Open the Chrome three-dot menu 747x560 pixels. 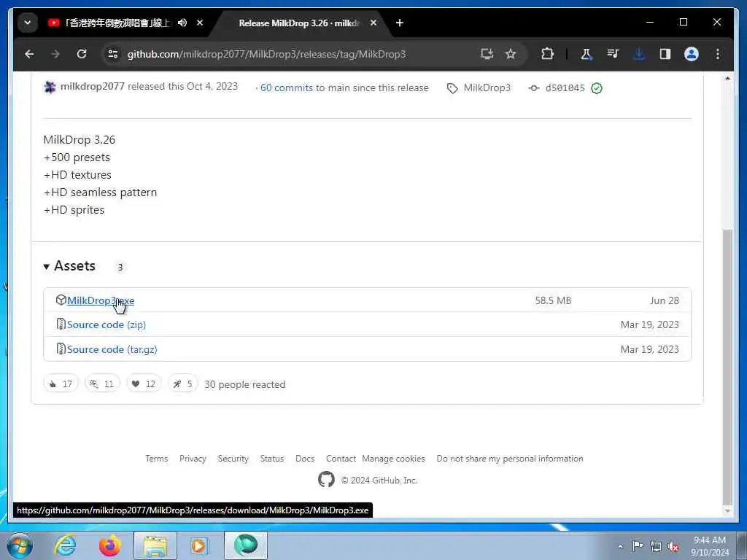point(718,54)
